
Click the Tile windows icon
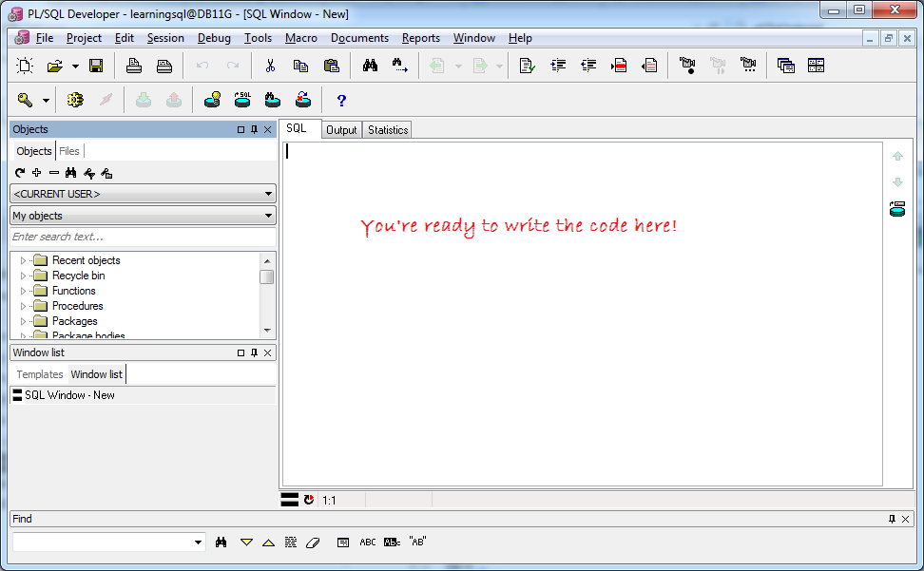tap(817, 66)
